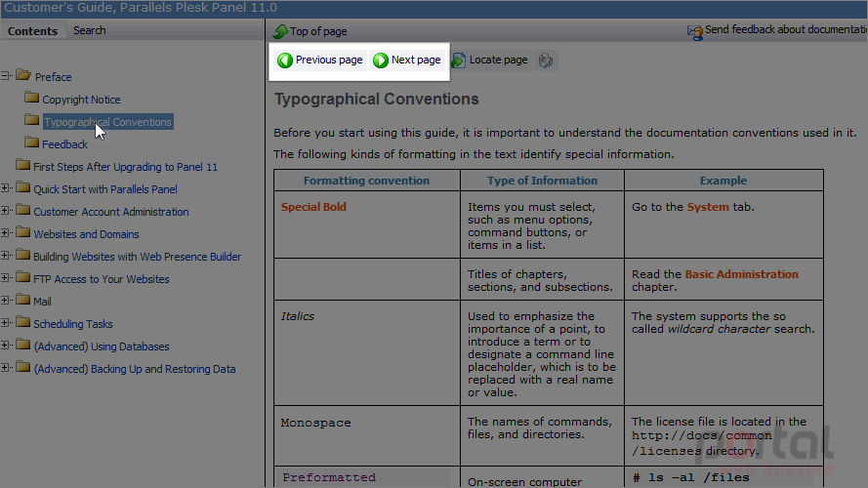
Task: Click the Backing Up and Restoring Data folder icon
Action: [x=23, y=367]
